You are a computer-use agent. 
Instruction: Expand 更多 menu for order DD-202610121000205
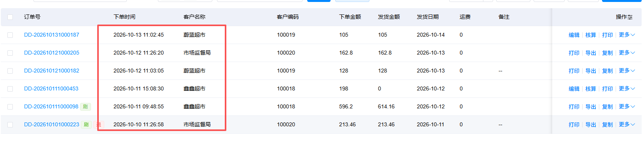tap(627, 53)
